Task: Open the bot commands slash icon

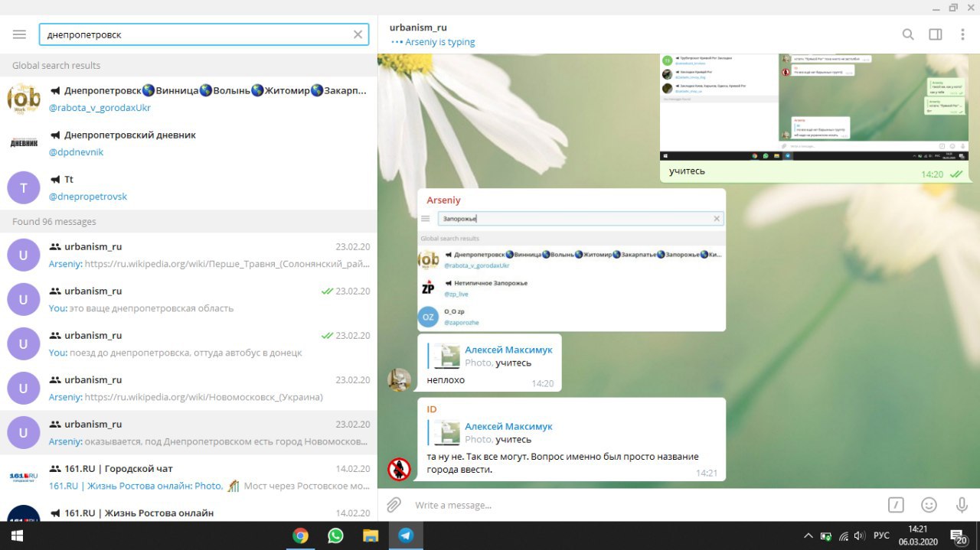Action: click(896, 505)
